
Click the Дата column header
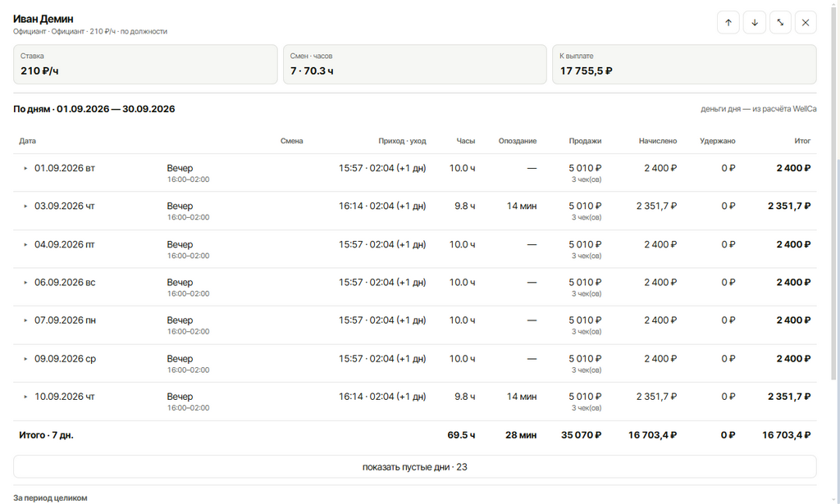(27, 141)
